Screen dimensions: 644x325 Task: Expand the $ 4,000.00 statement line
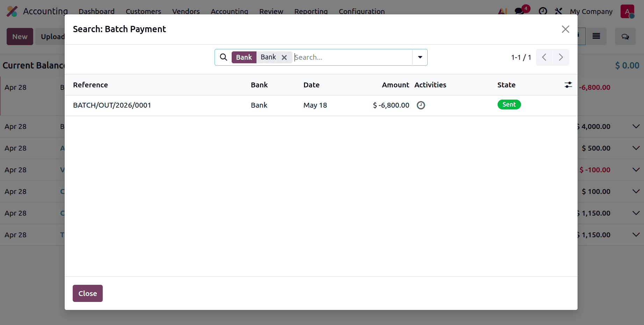[x=636, y=126]
